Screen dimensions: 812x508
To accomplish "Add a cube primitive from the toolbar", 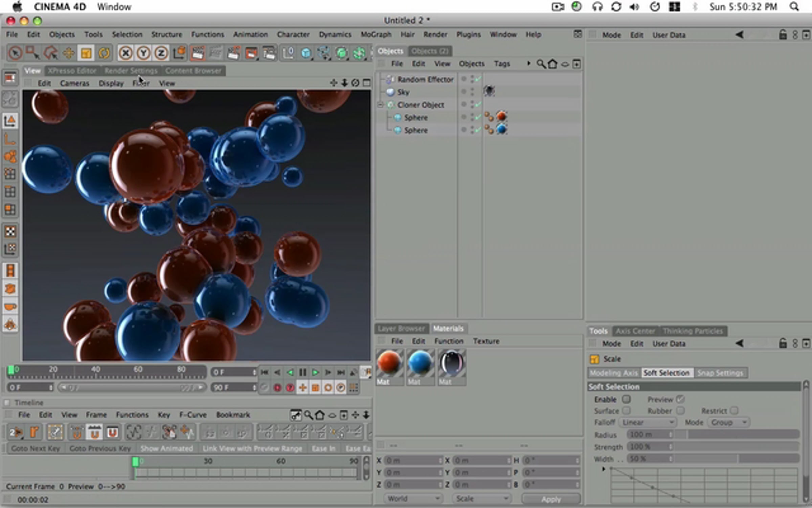I will click(306, 53).
